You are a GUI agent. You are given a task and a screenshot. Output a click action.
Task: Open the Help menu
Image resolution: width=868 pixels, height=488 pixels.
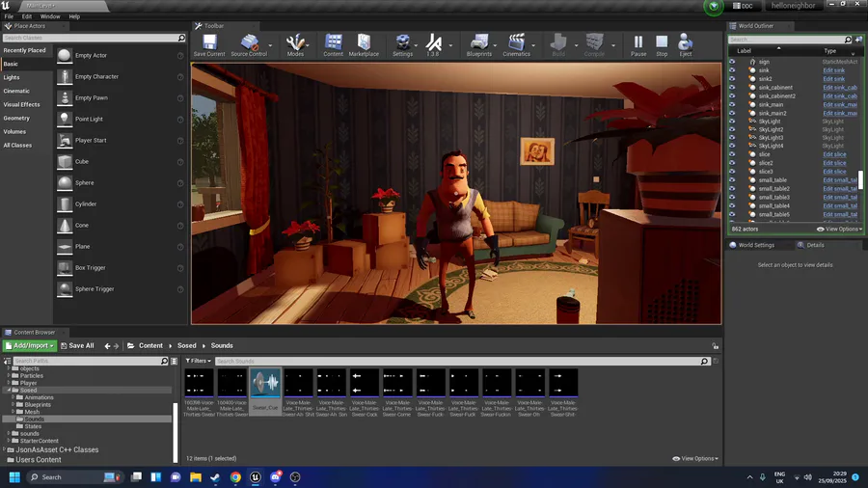74,16
